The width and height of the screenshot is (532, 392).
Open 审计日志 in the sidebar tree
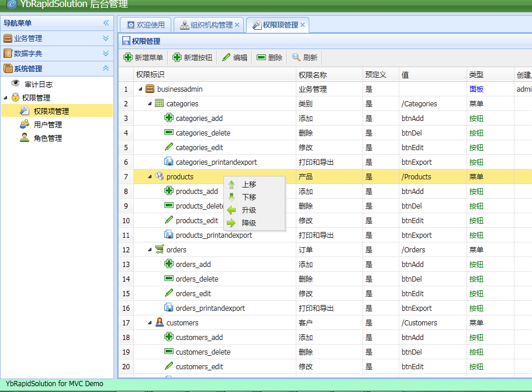[x=39, y=85]
